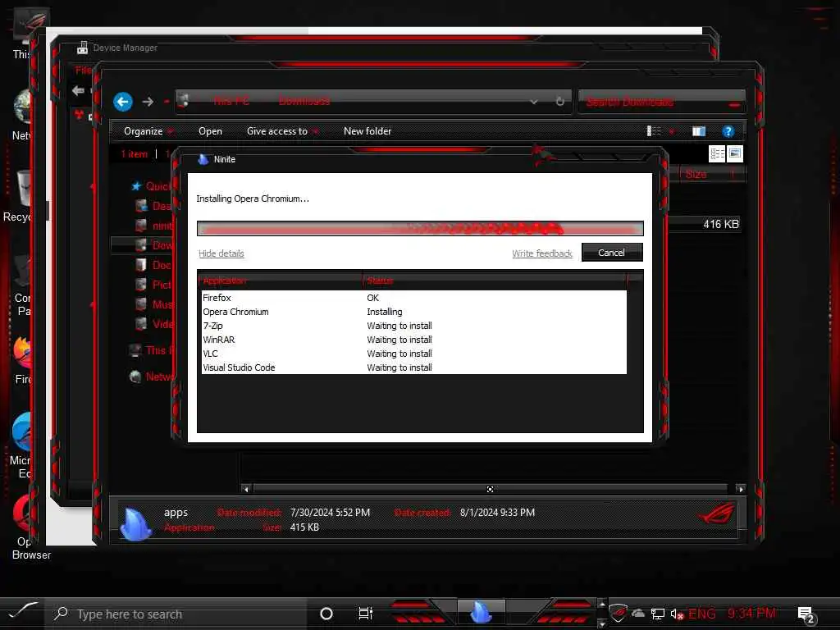Open Explorer help
The width and height of the screenshot is (840, 630).
pos(728,131)
